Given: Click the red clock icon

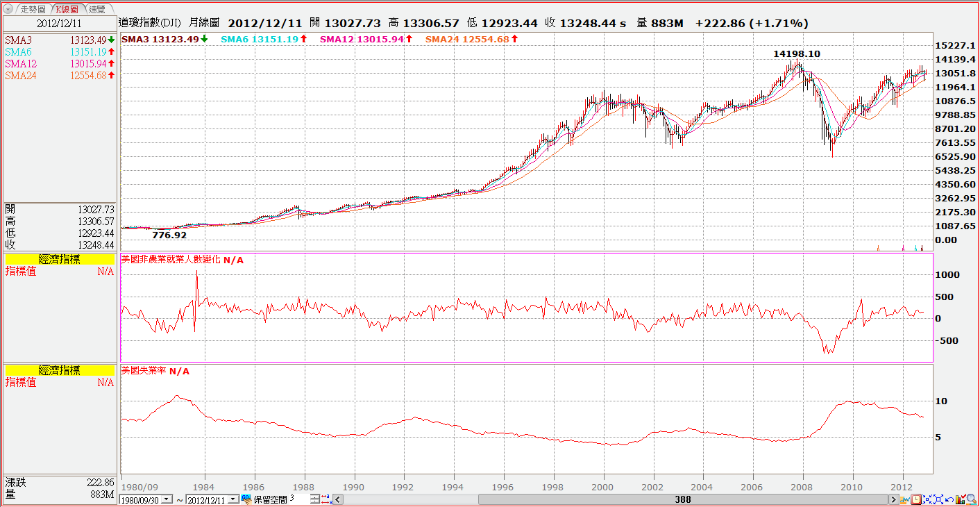Looking at the screenshot, I should (916, 499).
